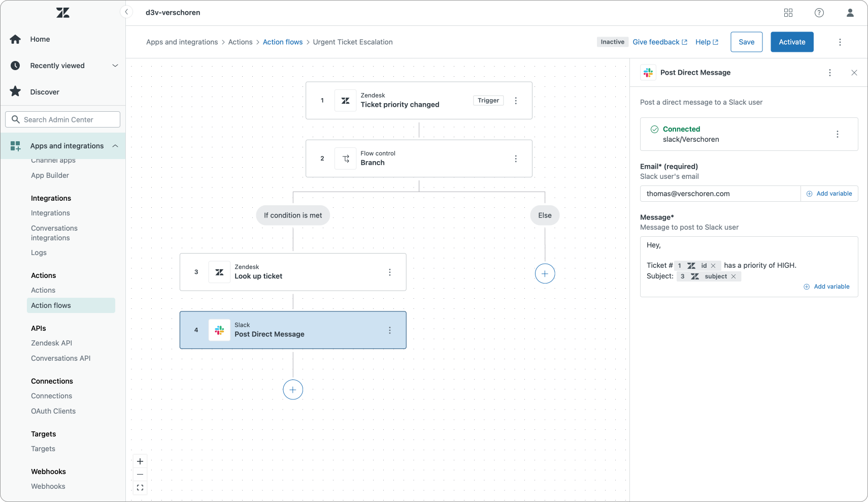
Task: Collapse the Apps and integrations section
Action: point(115,146)
